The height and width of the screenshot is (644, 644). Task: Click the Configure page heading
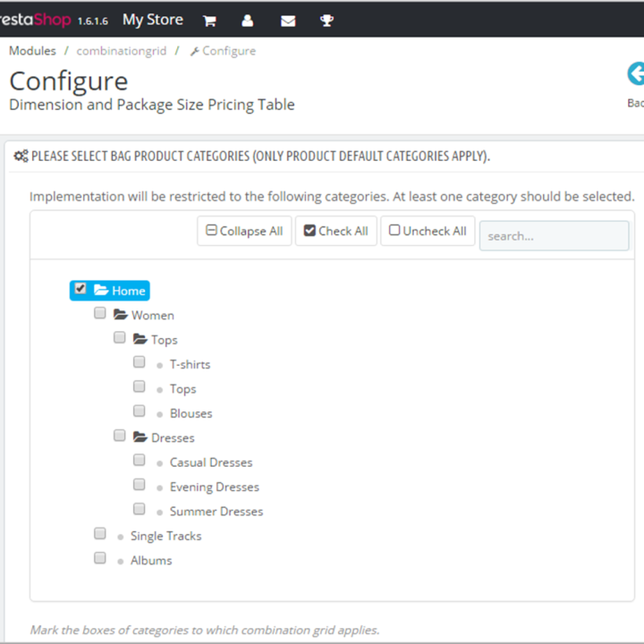(69, 80)
